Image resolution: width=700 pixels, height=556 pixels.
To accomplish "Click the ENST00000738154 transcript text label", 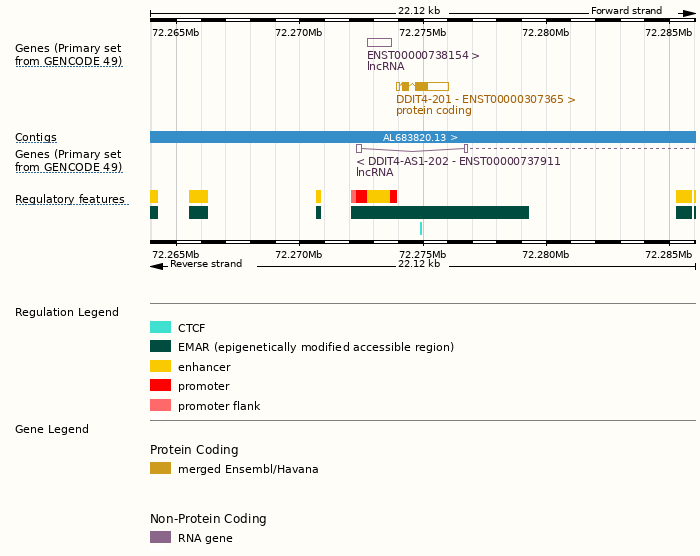I will [x=423, y=56].
